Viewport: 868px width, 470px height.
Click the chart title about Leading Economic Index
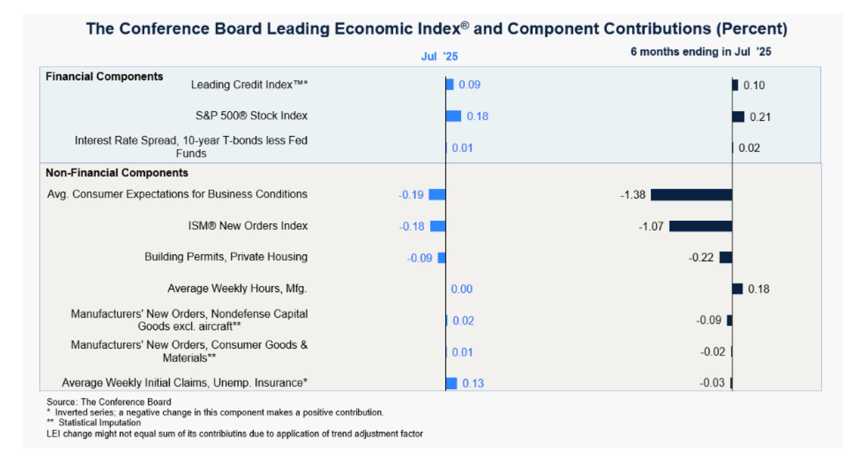point(436,29)
